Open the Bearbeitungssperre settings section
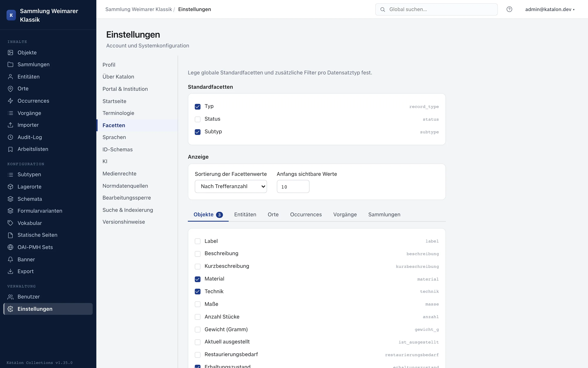Screen dimensions: 588x368 137,198
